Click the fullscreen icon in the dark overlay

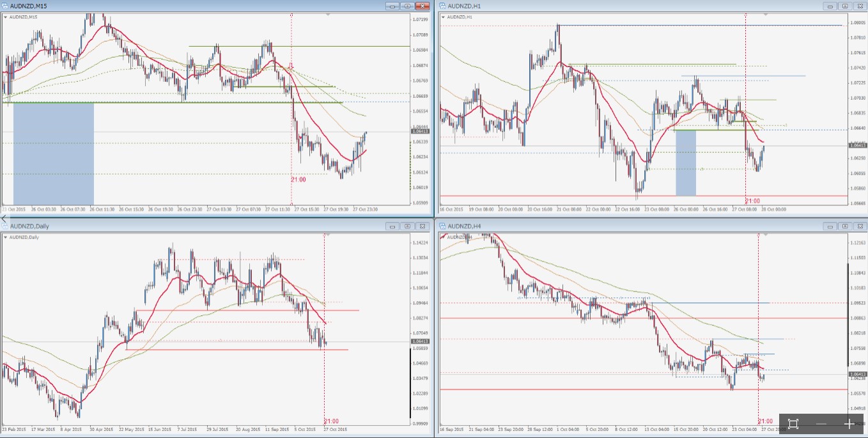[793, 424]
